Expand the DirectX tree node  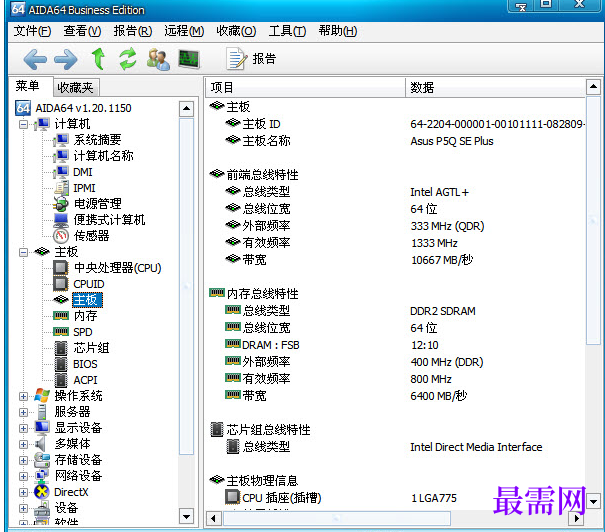tap(23, 492)
